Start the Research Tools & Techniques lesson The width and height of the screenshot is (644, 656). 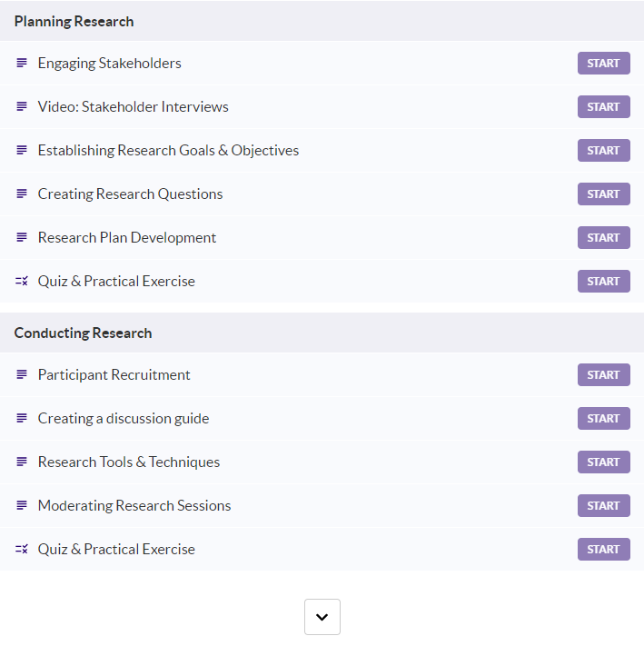click(603, 462)
